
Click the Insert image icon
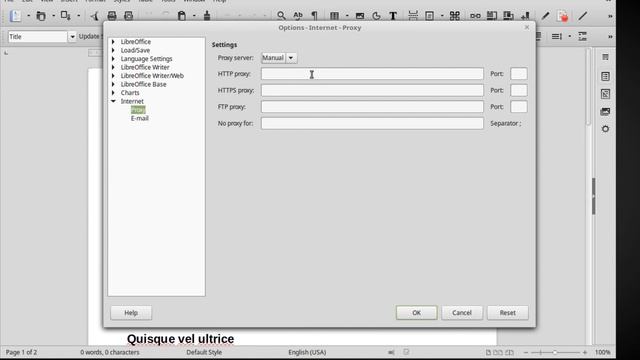tap(360, 16)
